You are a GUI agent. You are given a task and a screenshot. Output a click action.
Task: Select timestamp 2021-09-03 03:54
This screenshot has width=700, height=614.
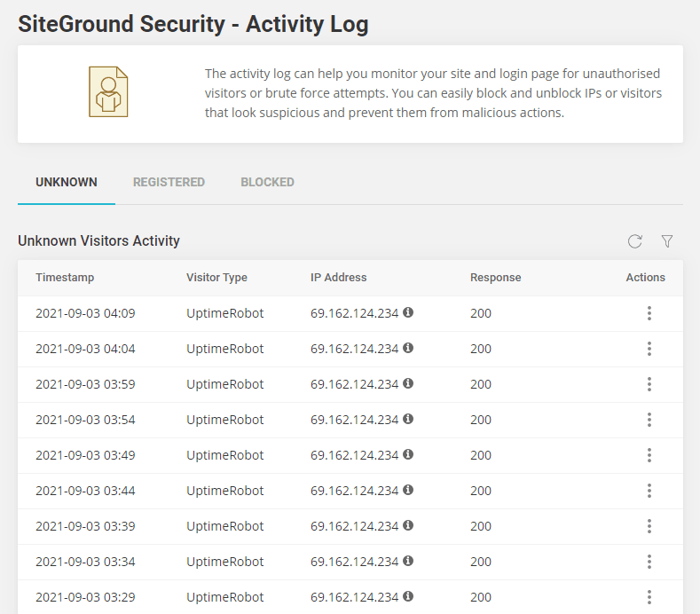point(85,420)
